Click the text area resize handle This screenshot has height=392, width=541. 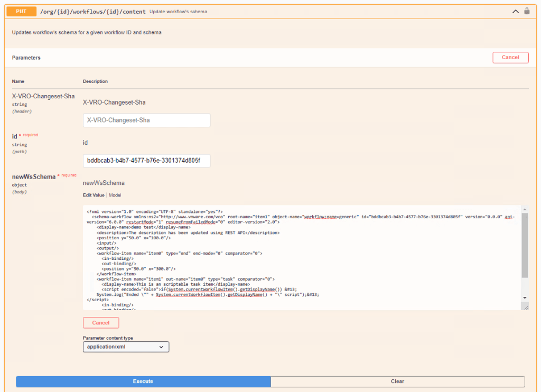pyautogui.click(x=526, y=307)
